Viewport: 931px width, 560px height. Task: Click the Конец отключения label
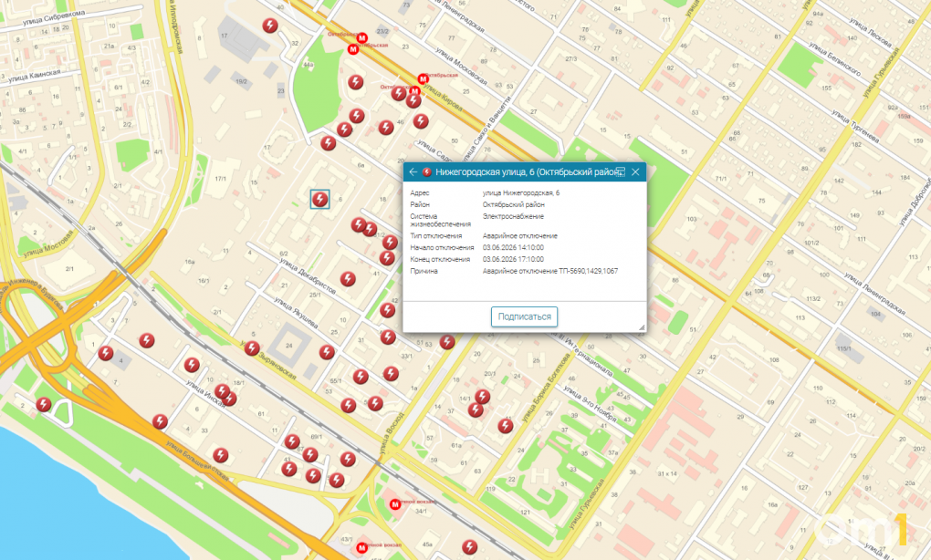[440, 259]
